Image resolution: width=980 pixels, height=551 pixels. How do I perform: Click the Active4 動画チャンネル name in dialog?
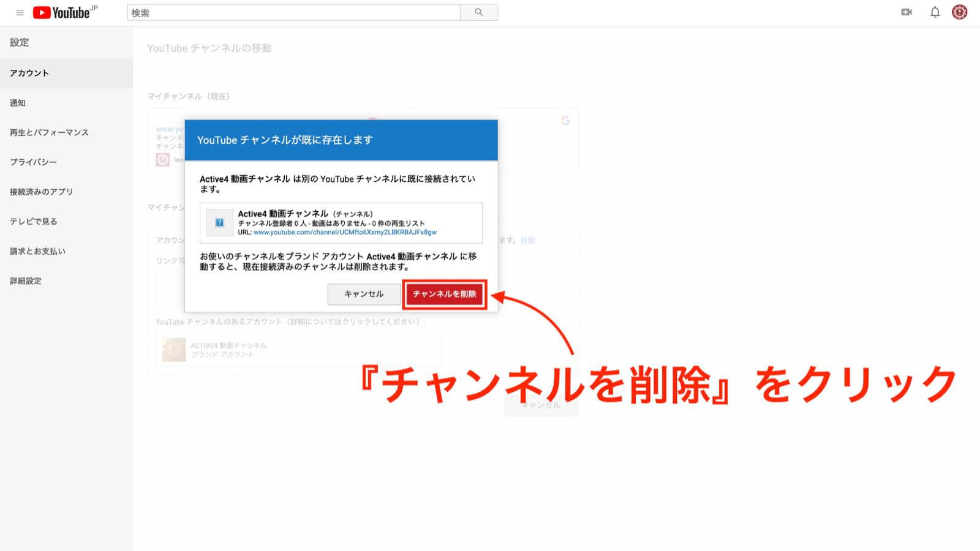pos(283,214)
